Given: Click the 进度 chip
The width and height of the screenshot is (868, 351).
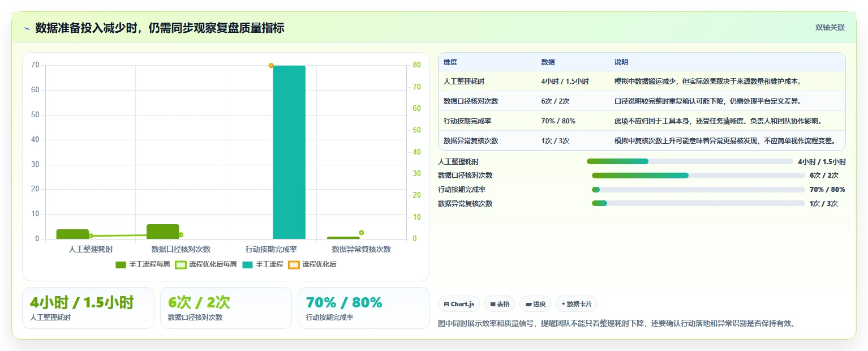Looking at the screenshot, I should point(535,304).
